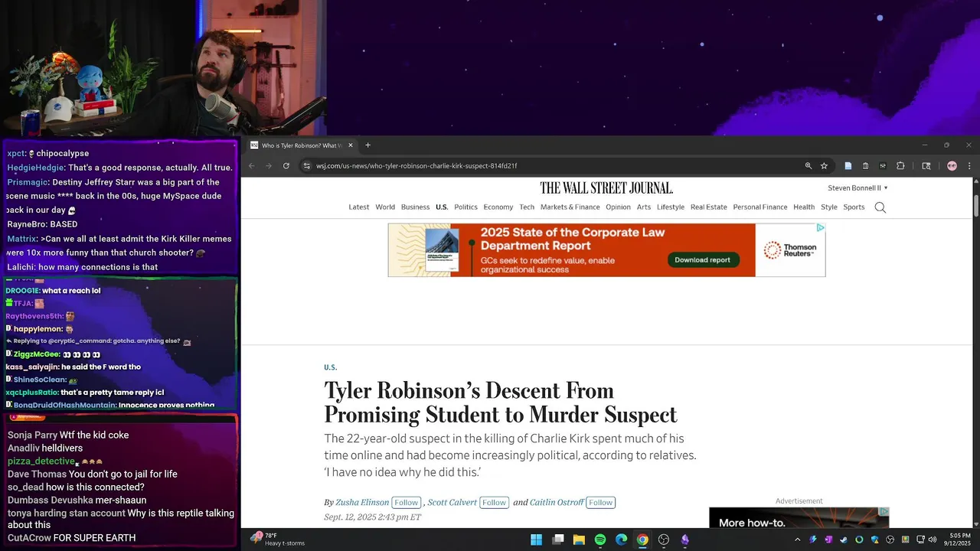The height and width of the screenshot is (551, 980).
Task: Show hidden system tray icons
Action: click(x=797, y=540)
